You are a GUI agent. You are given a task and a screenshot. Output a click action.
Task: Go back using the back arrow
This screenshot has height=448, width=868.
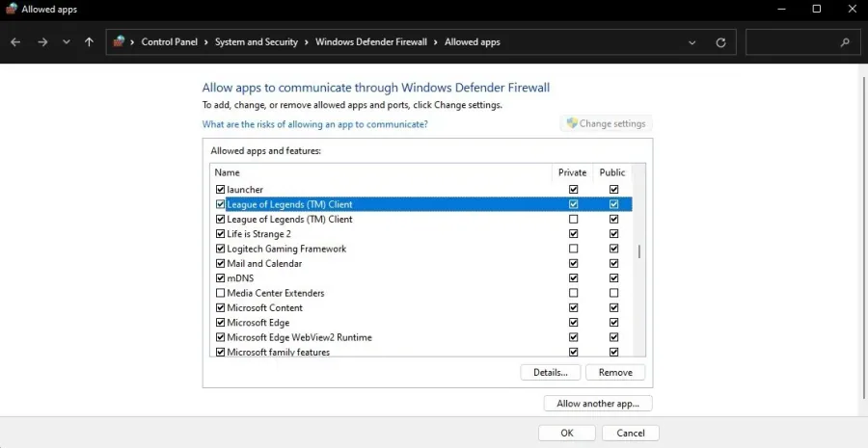coord(15,42)
